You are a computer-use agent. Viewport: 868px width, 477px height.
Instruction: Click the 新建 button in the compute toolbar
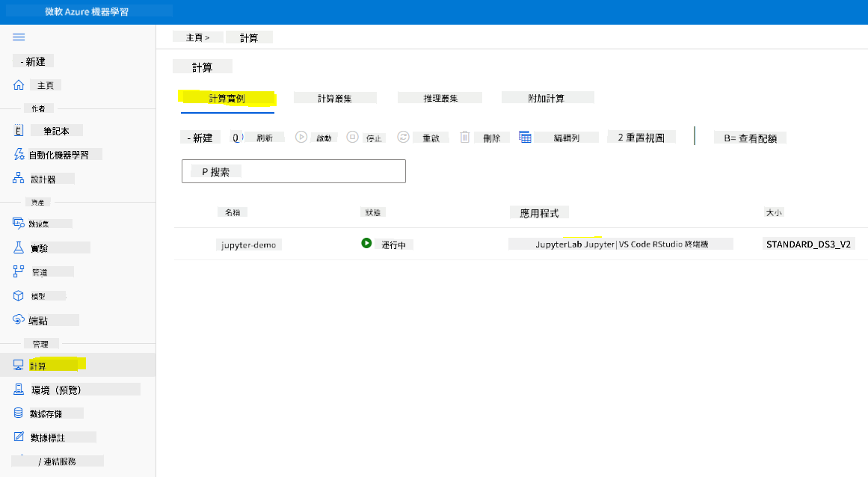point(200,138)
